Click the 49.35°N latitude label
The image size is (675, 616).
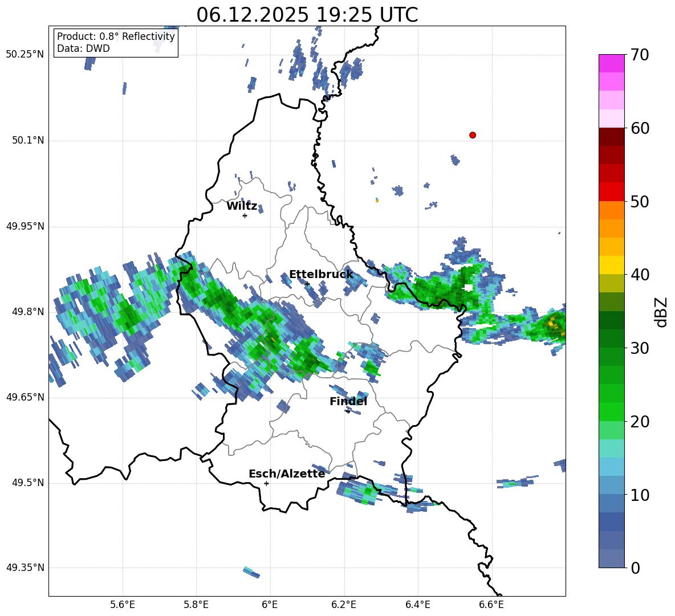pos(25,568)
